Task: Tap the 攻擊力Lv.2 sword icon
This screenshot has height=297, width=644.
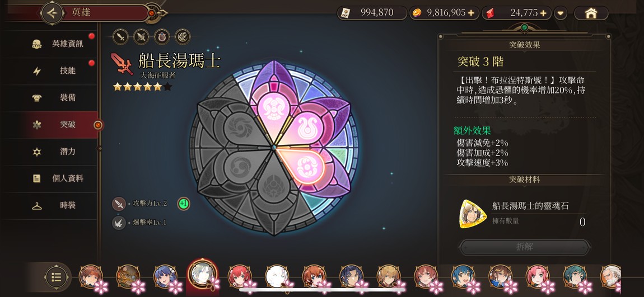Action: coord(119,204)
